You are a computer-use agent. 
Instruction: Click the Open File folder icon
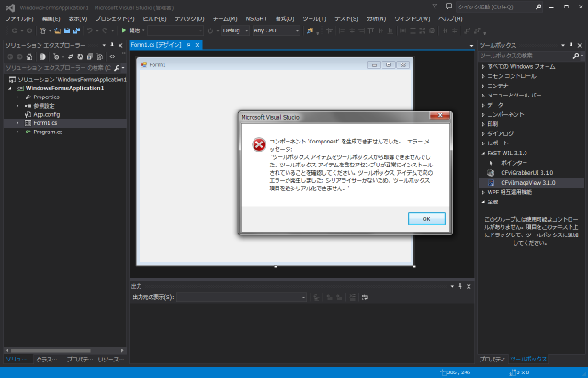click(x=57, y=30)
